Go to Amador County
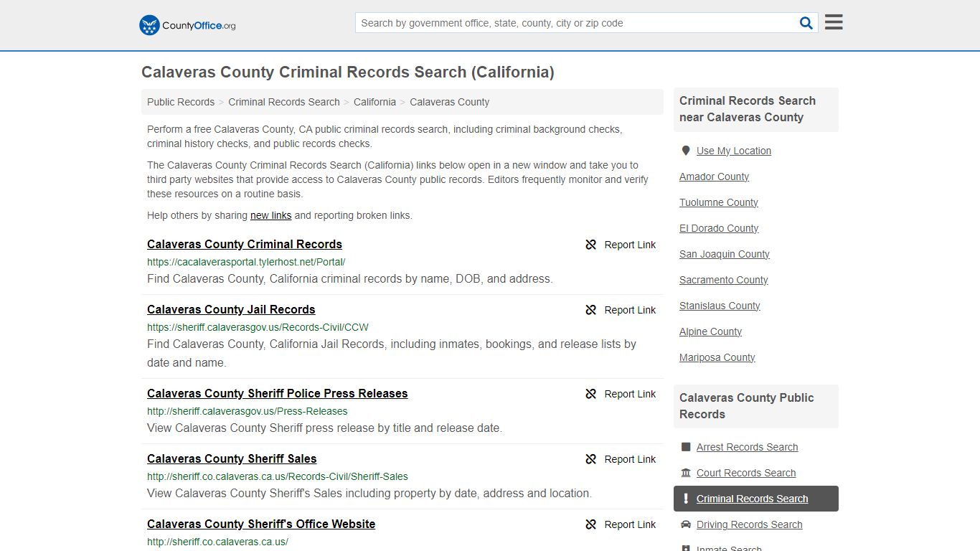 pyautogui.click(x=714, y=176)
